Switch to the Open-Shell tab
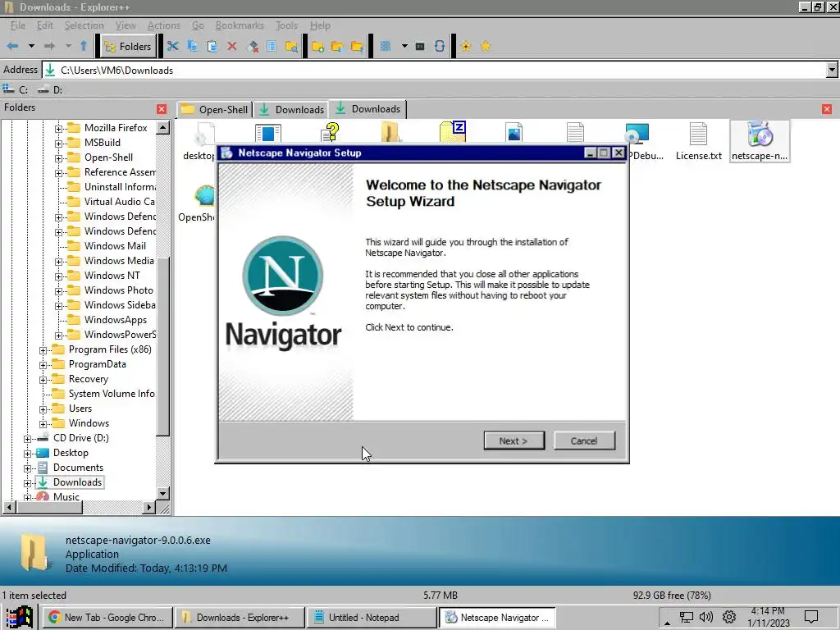The width and height of the screenshot is (840, 630). coord(215,109)
